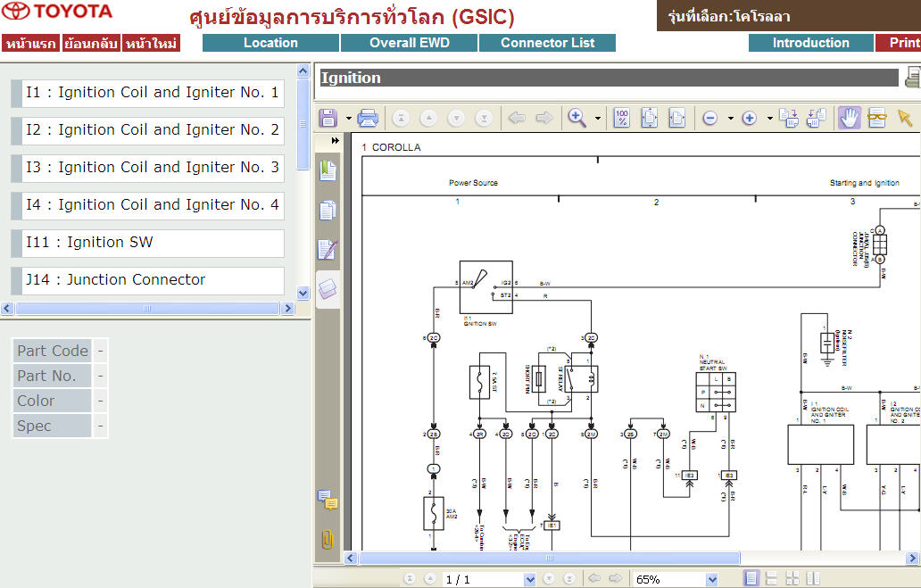The image size is (921, 588).
Task: Open the Connector List tab
Action: pyautogui.click(x=547, y=43)
